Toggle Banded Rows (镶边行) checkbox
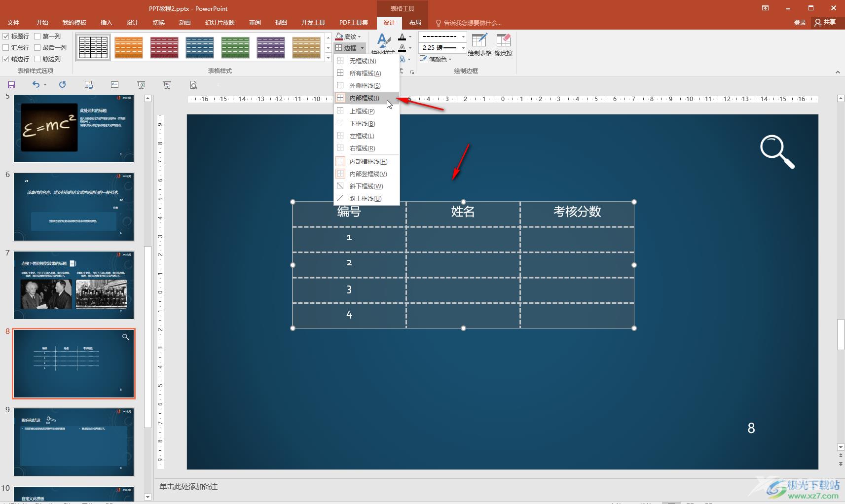The height and width of the screenshot is (504, 845). pyautogui.click(x=6, y=59)
